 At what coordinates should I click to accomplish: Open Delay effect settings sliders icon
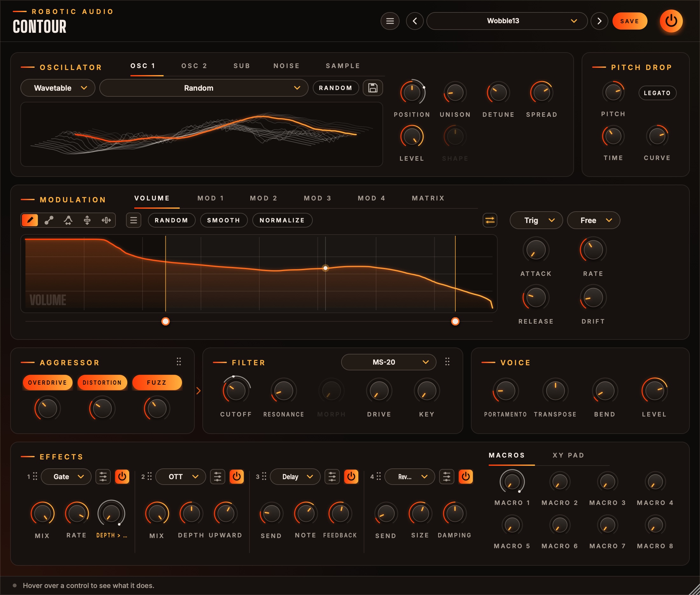pos(332,477)
